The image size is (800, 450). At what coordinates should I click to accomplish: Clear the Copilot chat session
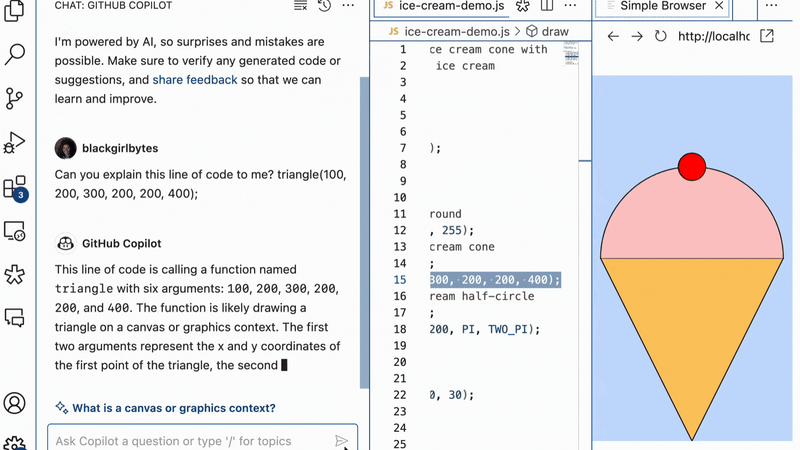301,6
